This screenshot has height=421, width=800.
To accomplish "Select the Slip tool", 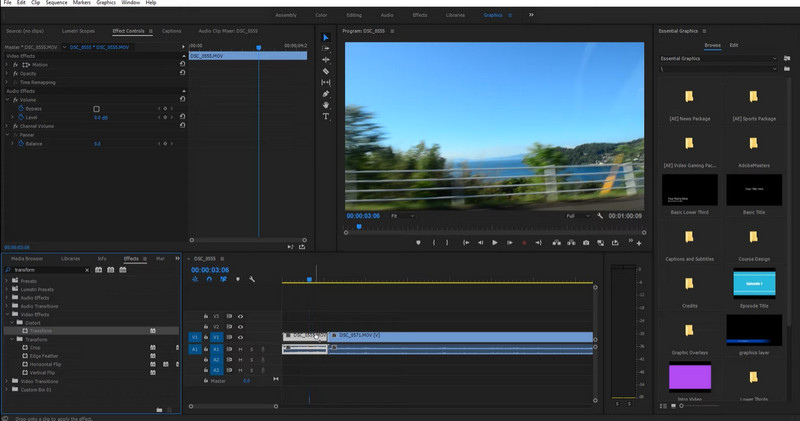I will [326, 82].
